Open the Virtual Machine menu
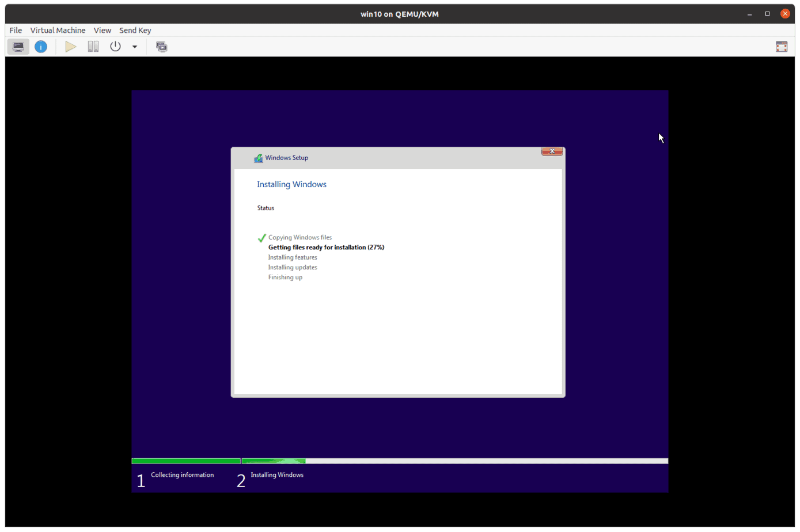This screenshot has height=532, width=800. point(58,30)
